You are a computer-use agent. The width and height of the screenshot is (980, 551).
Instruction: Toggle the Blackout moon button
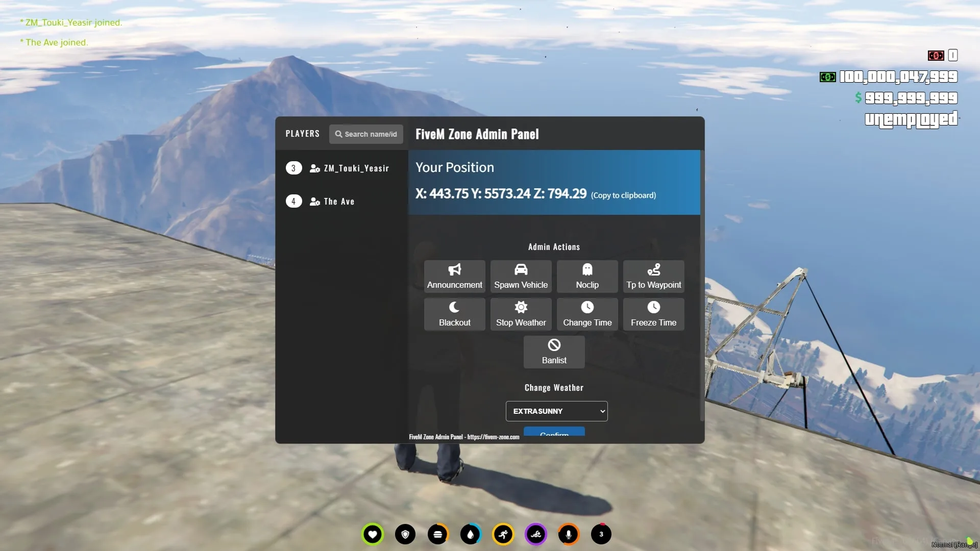coord(454,314)
